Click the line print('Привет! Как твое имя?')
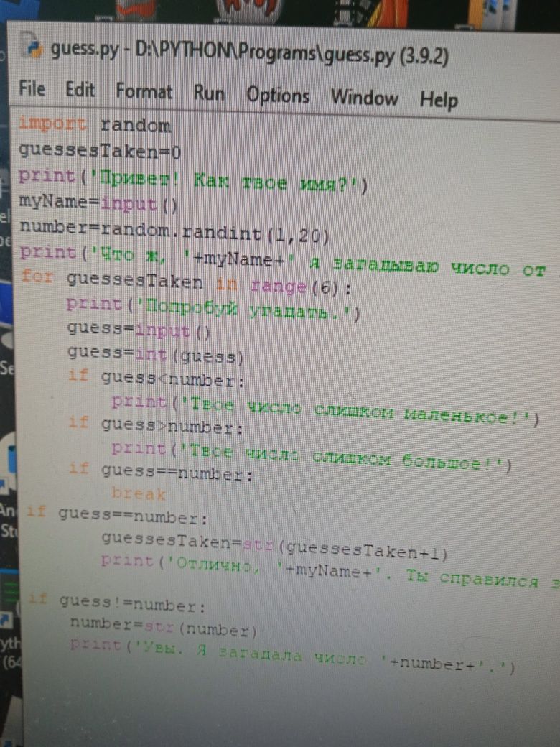Viewport: 560px width, 747px height. 193,180
